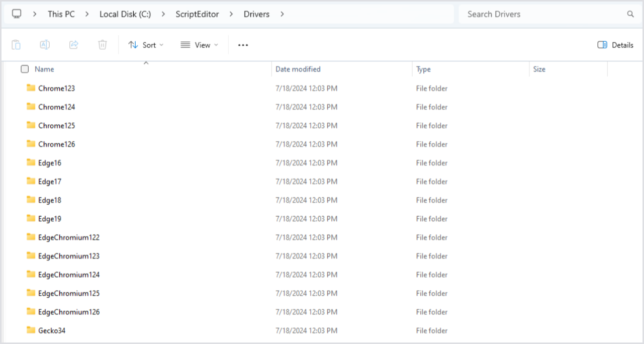Expand the View options dropdown
This screenshot has height=344, width=644.
point(199,45)
